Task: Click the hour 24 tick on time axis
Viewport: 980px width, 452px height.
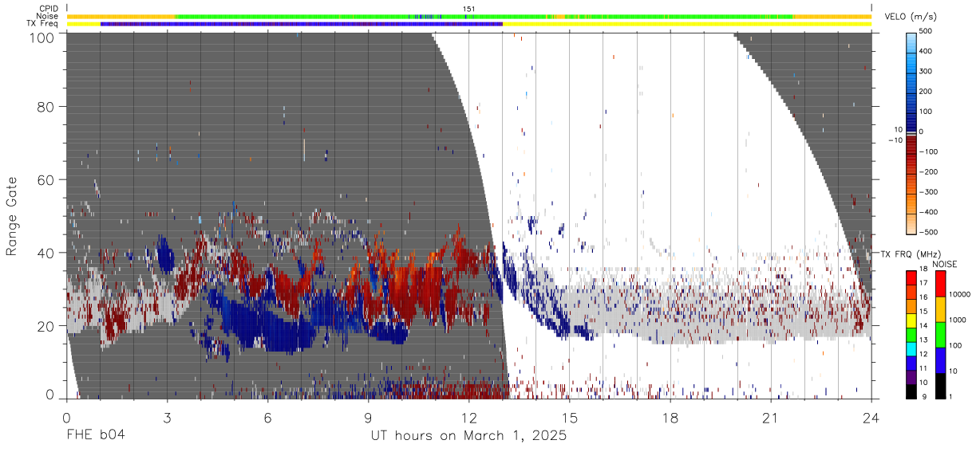Action: coord(871,417)
